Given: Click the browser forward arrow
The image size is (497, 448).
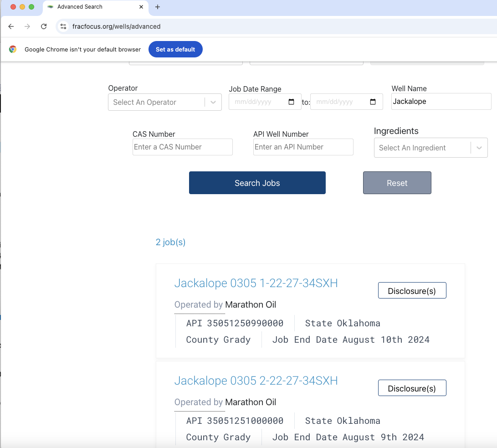Looking at the screenshot, I should point(27,26).
